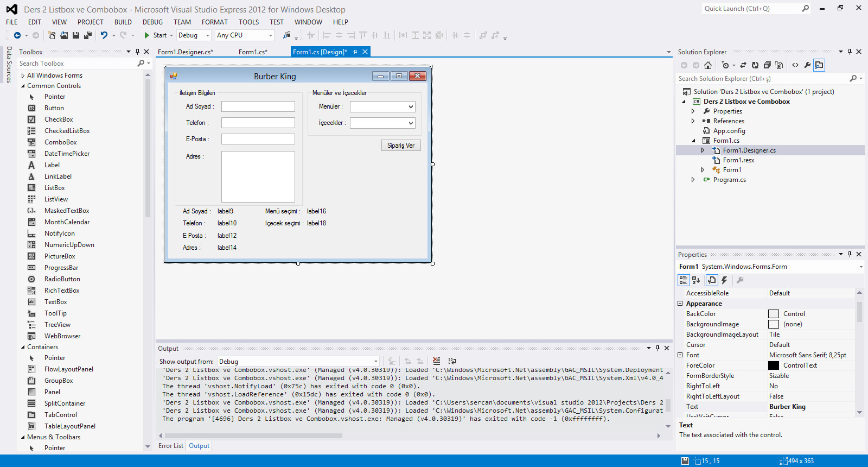Click the BackgroundImage (none) swatch
Screen dimensions: 868x467
tap(774, 324)
